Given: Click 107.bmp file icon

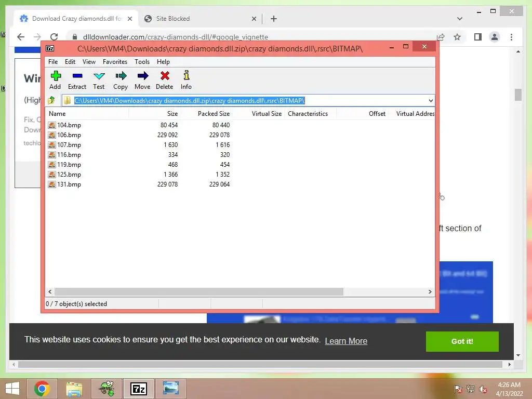Looking at the screenshot, I should point(51,145).
